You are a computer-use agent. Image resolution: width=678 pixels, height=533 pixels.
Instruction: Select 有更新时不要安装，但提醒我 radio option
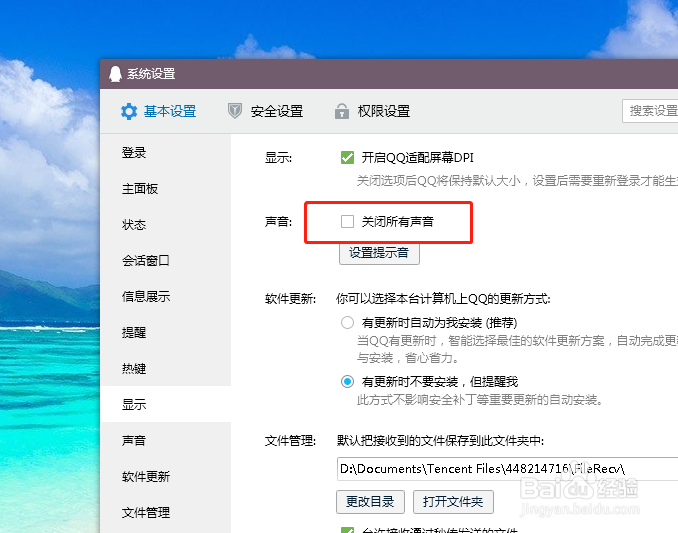point(347,382)
